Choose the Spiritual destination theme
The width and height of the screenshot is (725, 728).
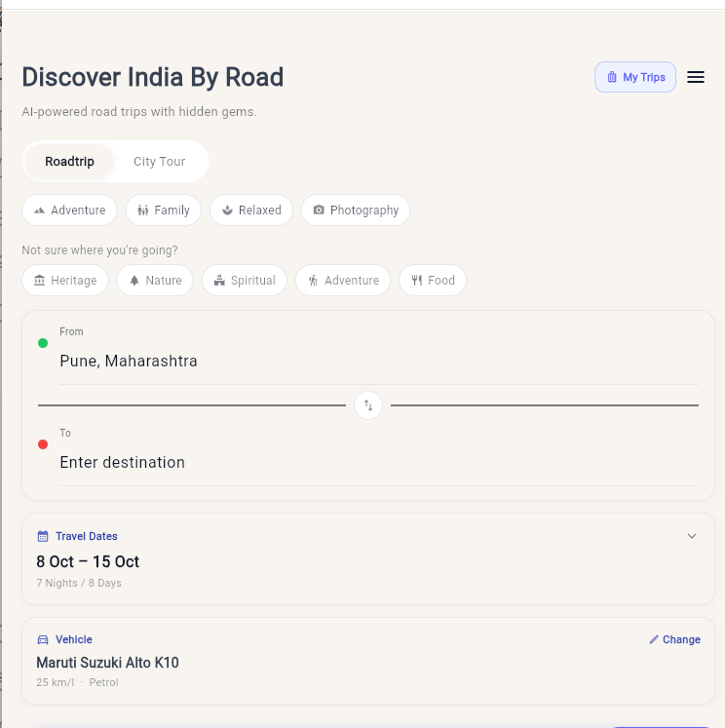pyautogui.click(x=245, y=281)
